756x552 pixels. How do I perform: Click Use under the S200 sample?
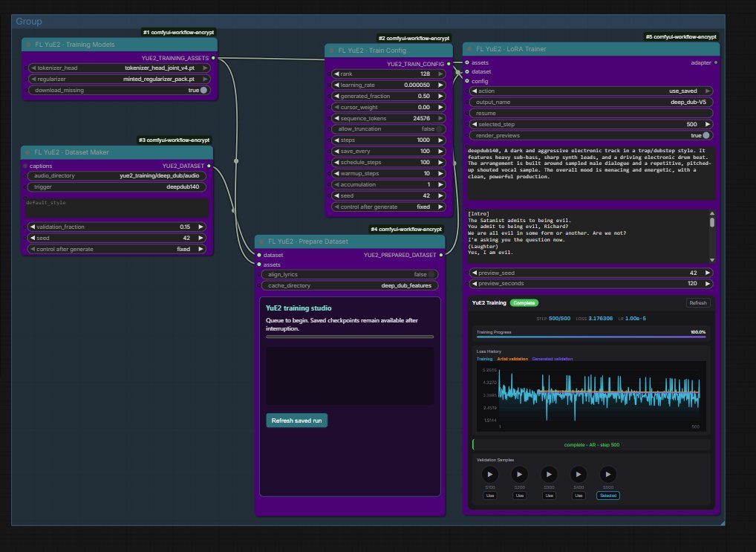click(519, 496)
